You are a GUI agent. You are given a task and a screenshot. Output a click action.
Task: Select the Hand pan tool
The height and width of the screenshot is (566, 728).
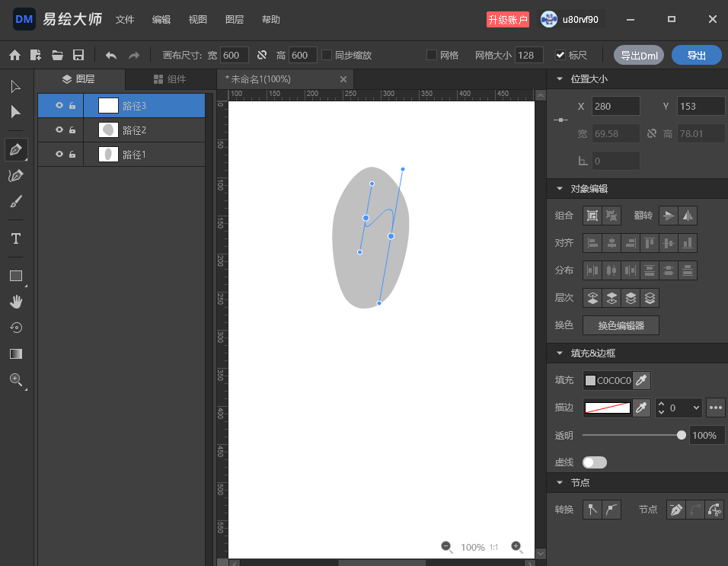point(16,302)
